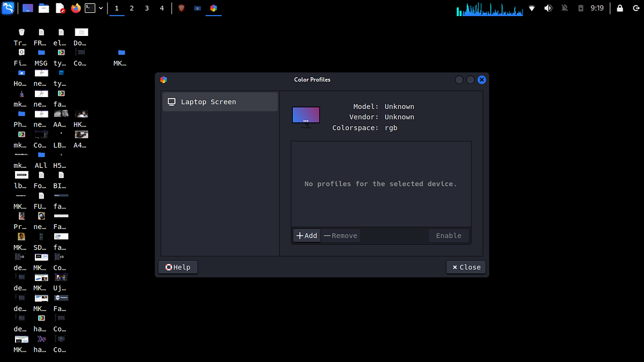
Task: Click the Remove profile button
Action: pos(340,235)
